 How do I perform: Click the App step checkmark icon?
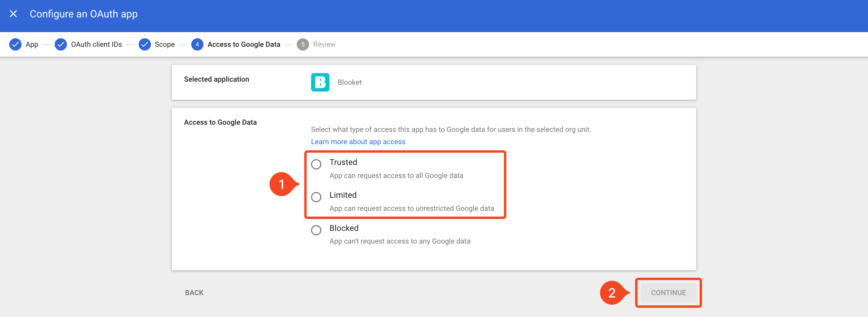pos(15,44)
